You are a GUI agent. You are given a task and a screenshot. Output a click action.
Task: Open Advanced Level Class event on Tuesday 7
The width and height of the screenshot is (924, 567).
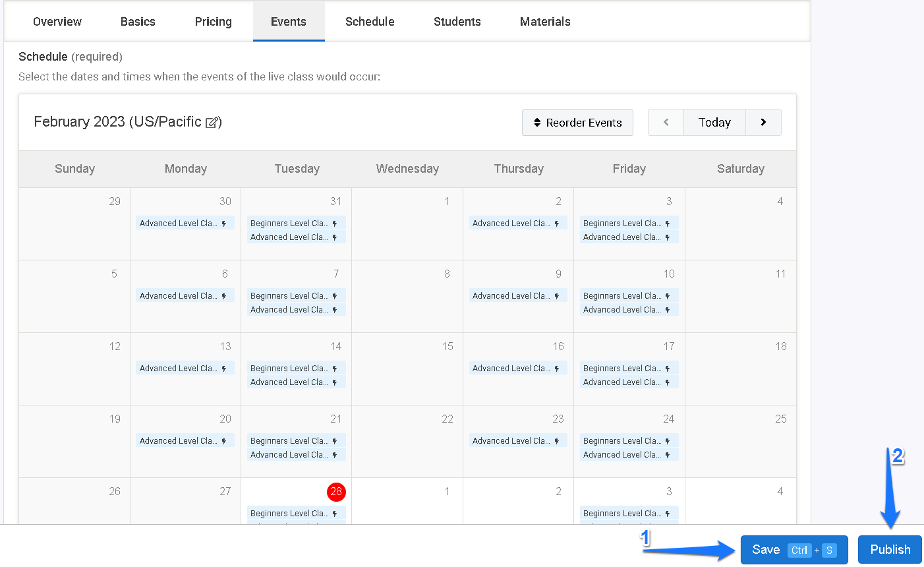coord(296,310)
